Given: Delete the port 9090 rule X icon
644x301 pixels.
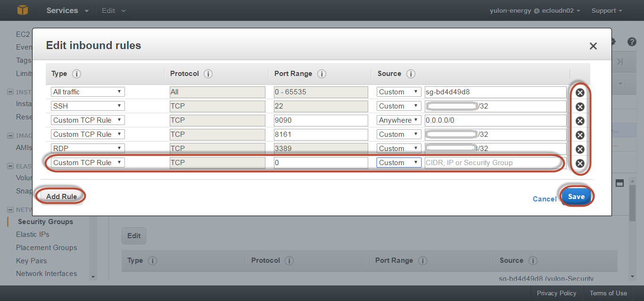Looking at the screenshot, I should [x=580, y=121].
